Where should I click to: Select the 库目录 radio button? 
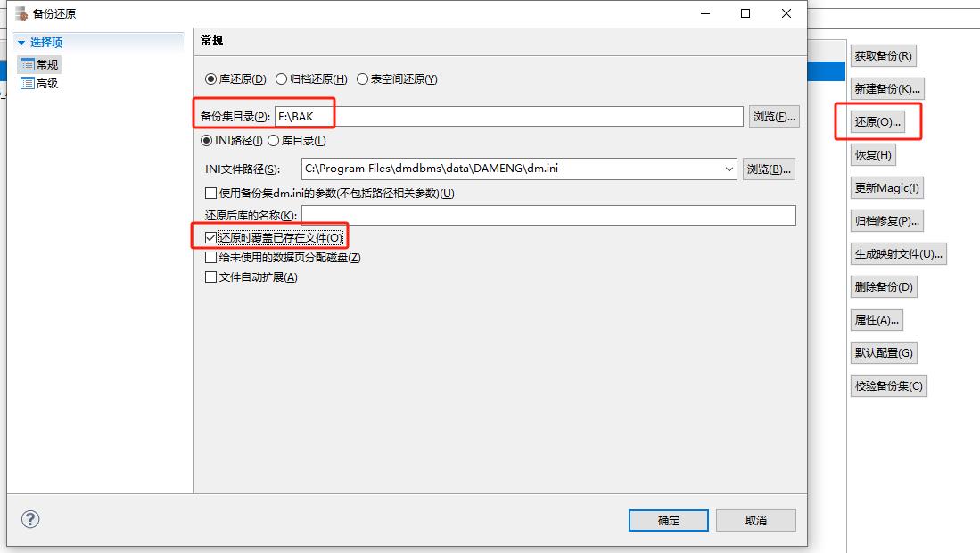275,140
